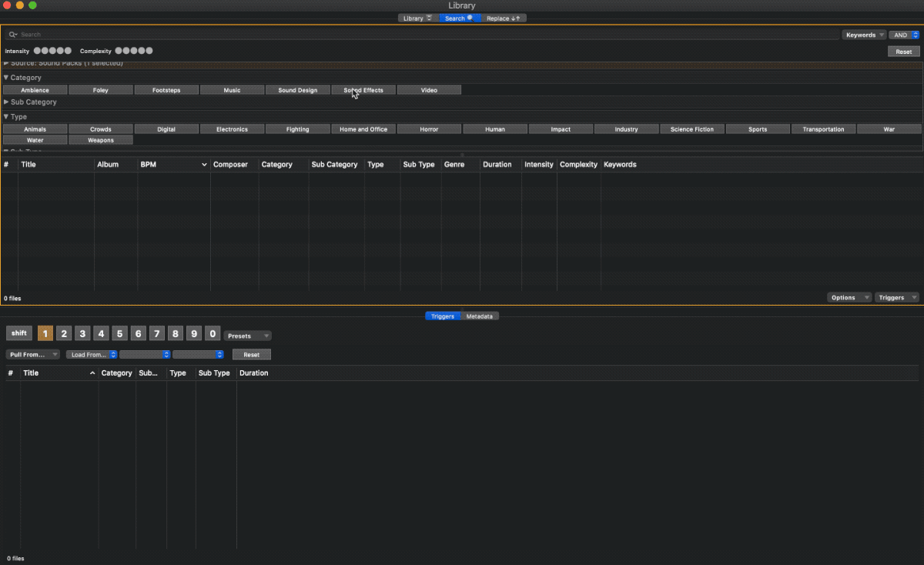Set Complexity to the third dot

pos(134,51)
